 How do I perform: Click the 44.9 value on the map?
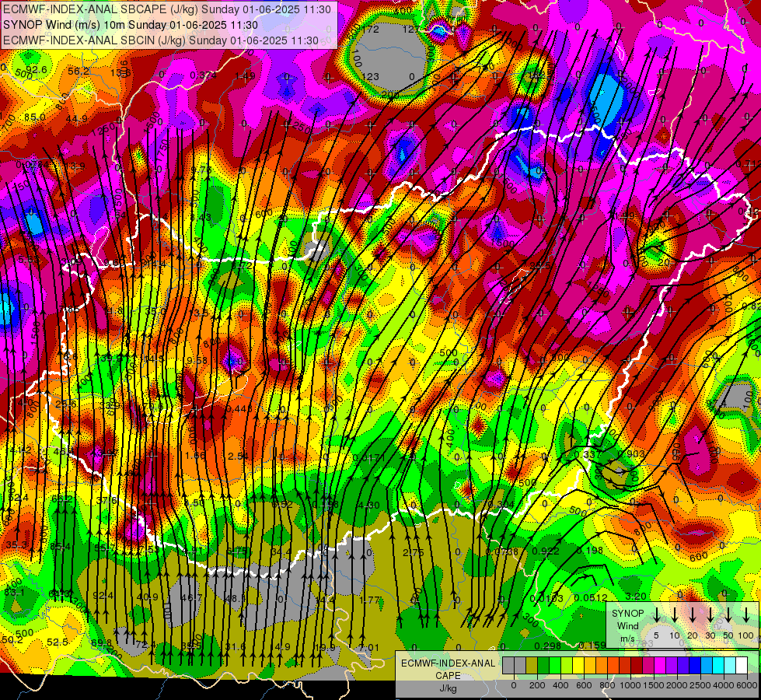click(77, 119)
